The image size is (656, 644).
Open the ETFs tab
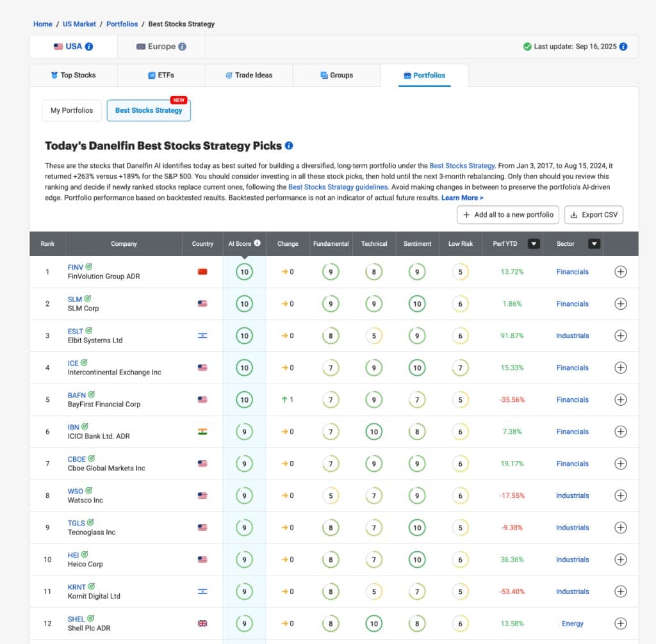(161, 76)
